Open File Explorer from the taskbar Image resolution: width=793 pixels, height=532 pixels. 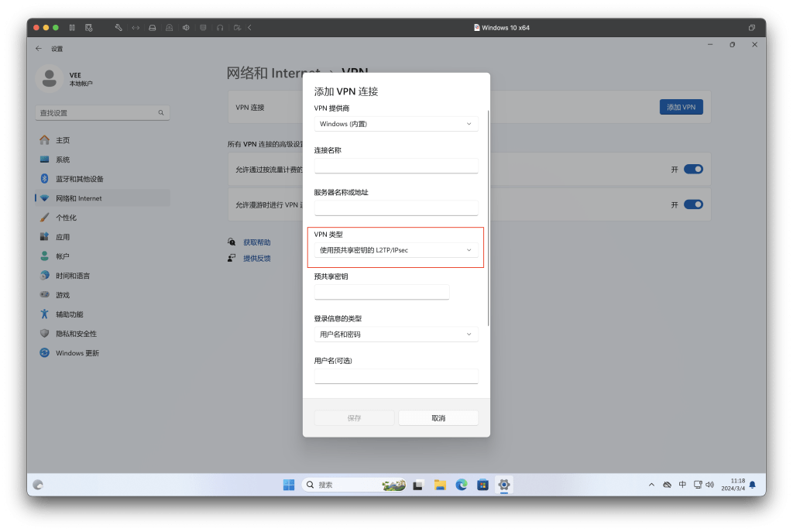coord(440,485)
